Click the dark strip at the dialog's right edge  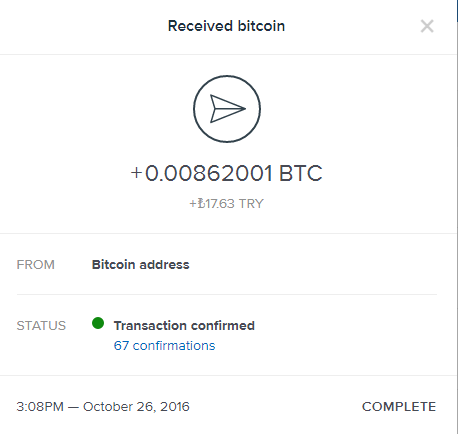(x=457, y=11)
